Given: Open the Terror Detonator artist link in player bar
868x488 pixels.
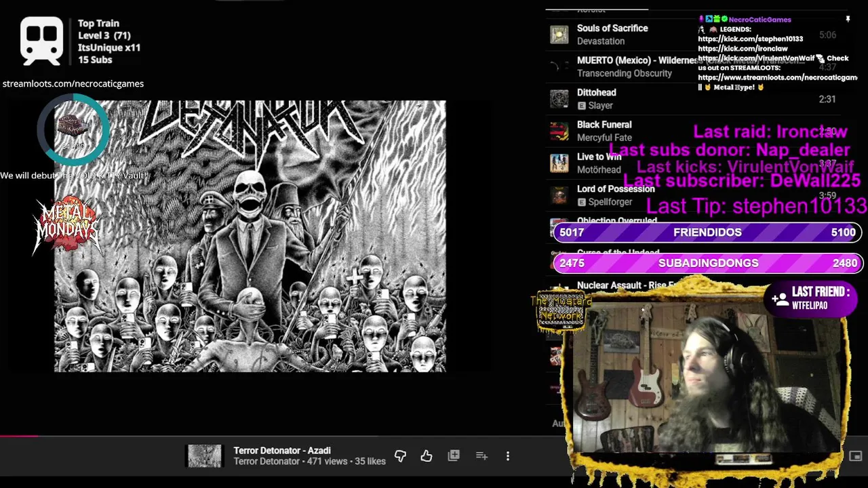Looking at the screenshot, I should (267, 462).
